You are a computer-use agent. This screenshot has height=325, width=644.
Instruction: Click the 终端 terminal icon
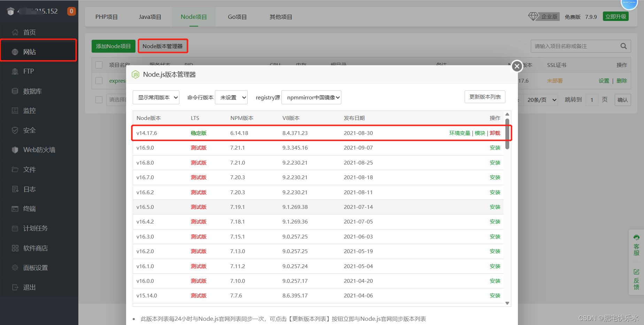tap(15, 209)
